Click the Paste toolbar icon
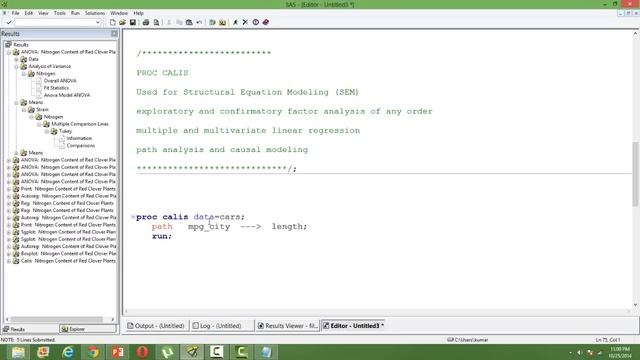 coord(189,22)
